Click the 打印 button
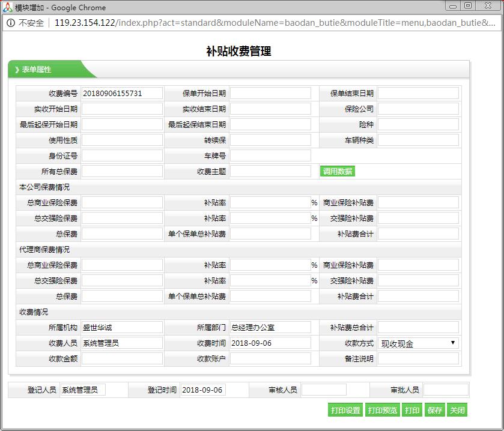Viewport: 504px width, 431px height. coord(412,409)
